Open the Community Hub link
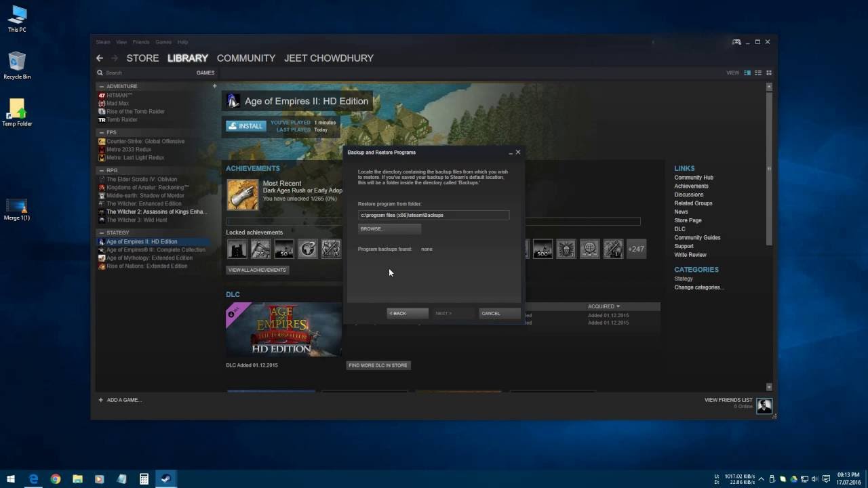Screen dimensions: 868x488 694,178
